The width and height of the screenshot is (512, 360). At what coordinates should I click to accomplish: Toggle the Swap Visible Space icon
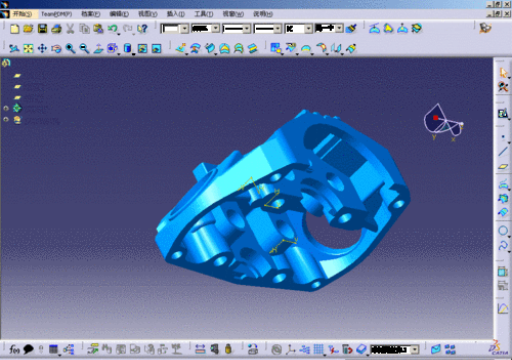(x=156, y=49)
